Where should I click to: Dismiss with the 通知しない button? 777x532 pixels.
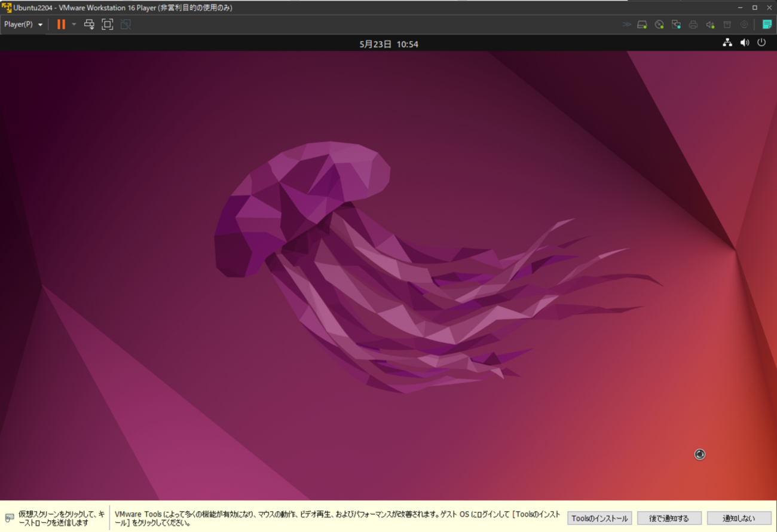(x=739, y=518)
